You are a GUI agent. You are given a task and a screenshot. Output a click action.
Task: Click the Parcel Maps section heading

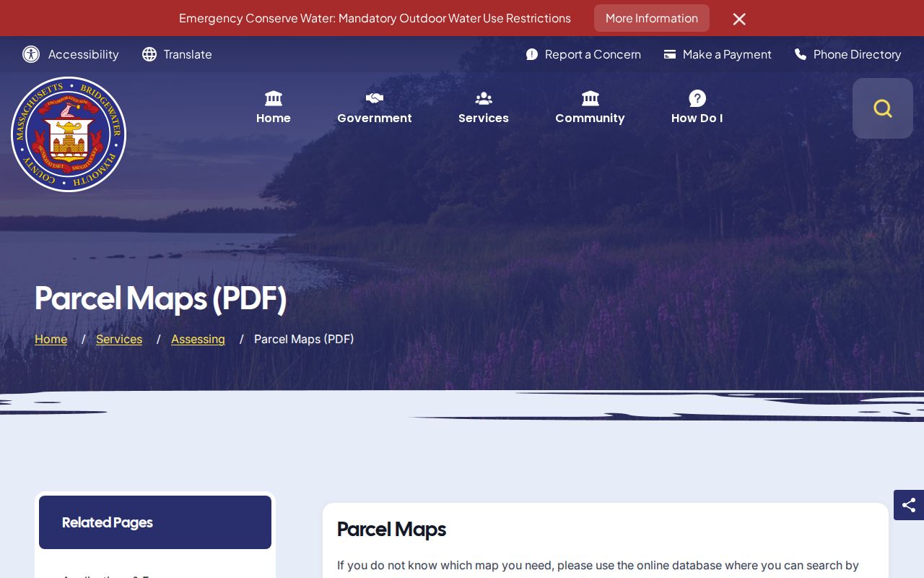tap(391, 530)
